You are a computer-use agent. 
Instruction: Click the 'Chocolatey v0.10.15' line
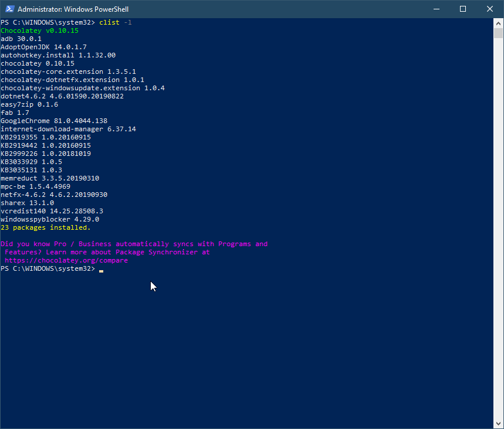pyautogui.click(x=39, y=30)
